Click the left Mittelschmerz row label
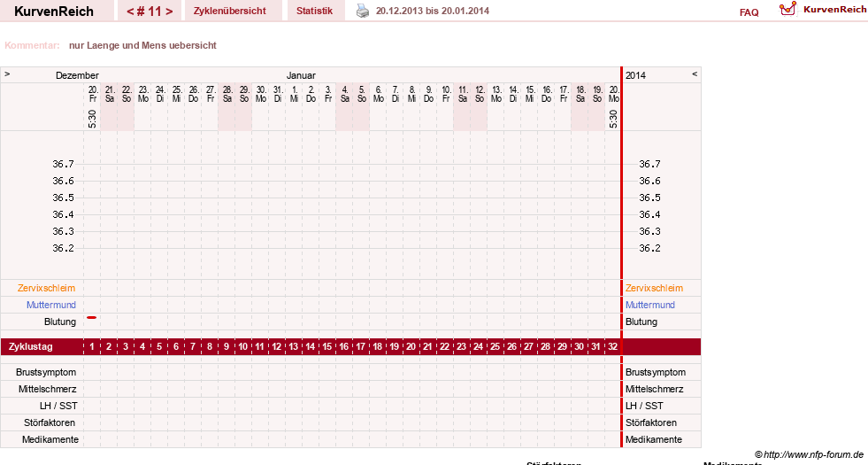 point(47,389)
